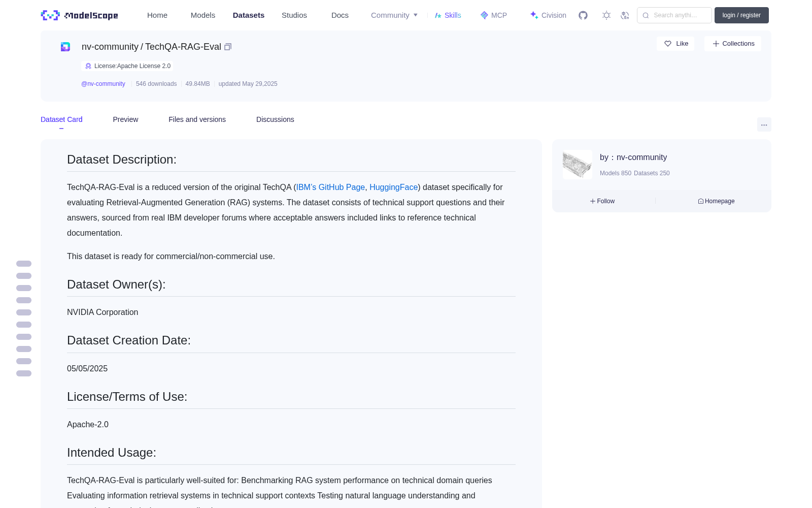
Task: Open the Skills navigation item
Action: click(x=448, y=15)
